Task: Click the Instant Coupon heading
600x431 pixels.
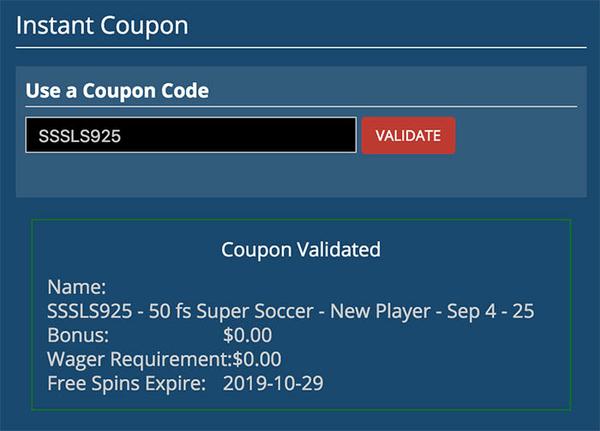Action: click(101, 24)
